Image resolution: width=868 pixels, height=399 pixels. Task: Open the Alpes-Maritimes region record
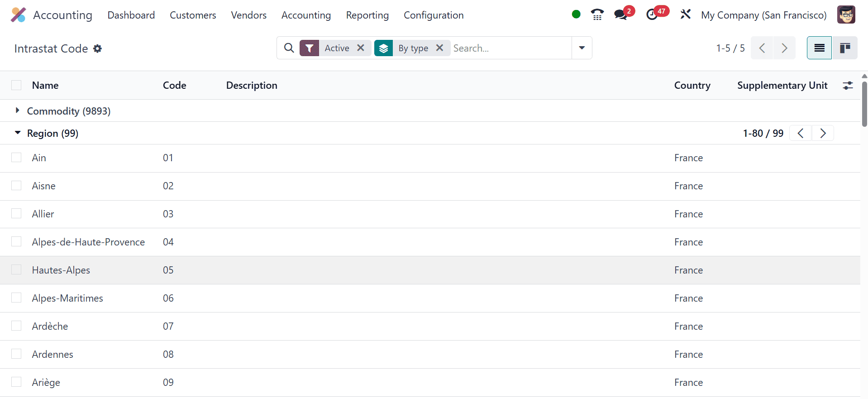click(x=67, y=298)
